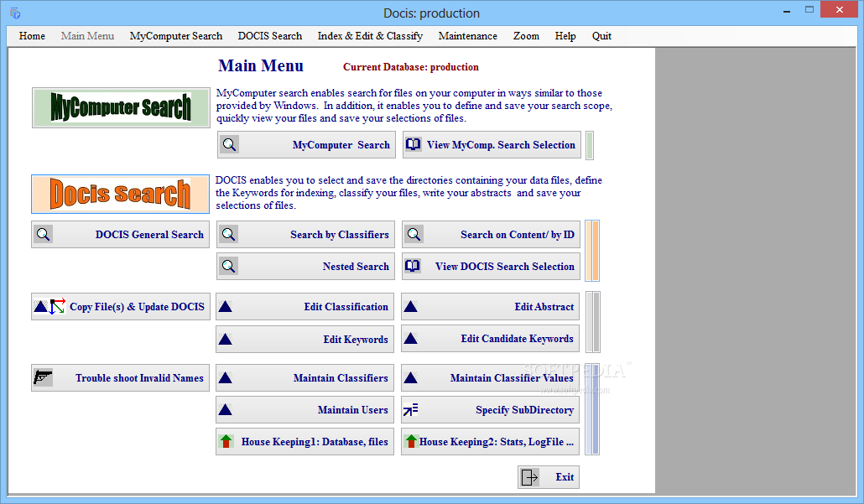Click magnifier icon on DOCIS General Search

click(44, 235)
